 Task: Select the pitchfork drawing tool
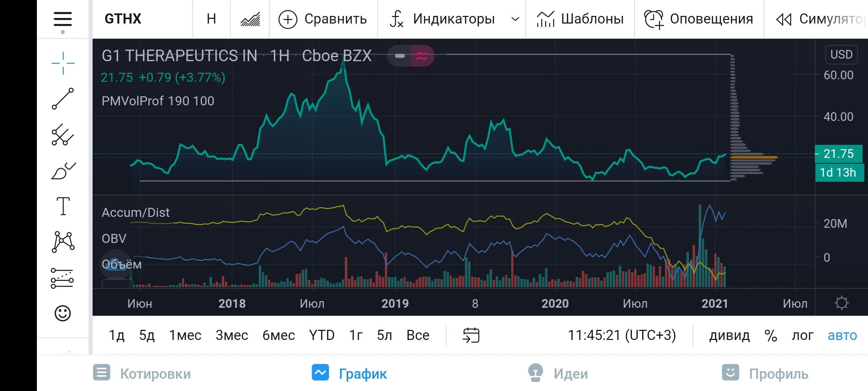click(x=63, y=135)
